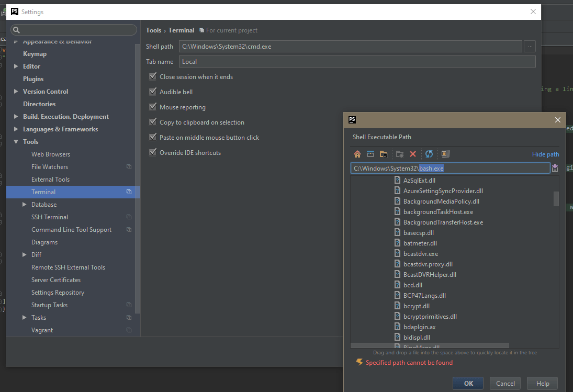Expand Version Control settings
The height and width of the screenshot is (392, 573).
(16, 92)
